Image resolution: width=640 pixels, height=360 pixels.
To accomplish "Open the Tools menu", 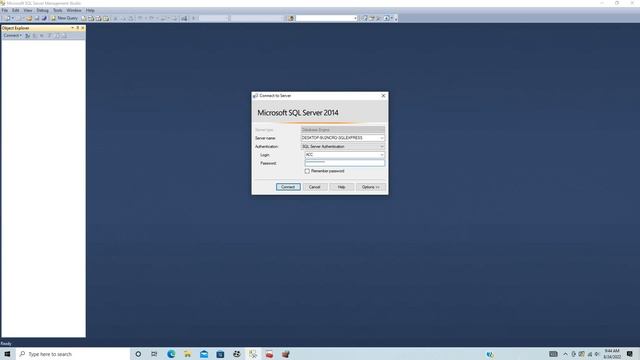I will pos(58,10).
